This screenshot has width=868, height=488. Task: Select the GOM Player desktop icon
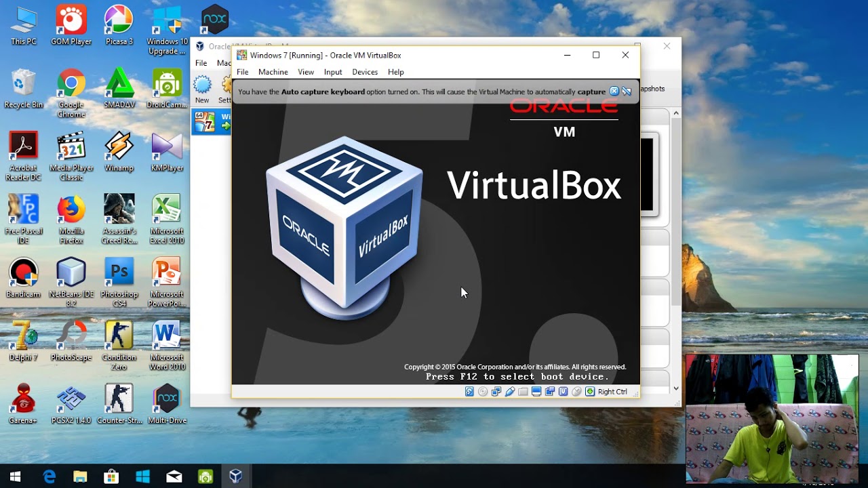click(71, 26)
